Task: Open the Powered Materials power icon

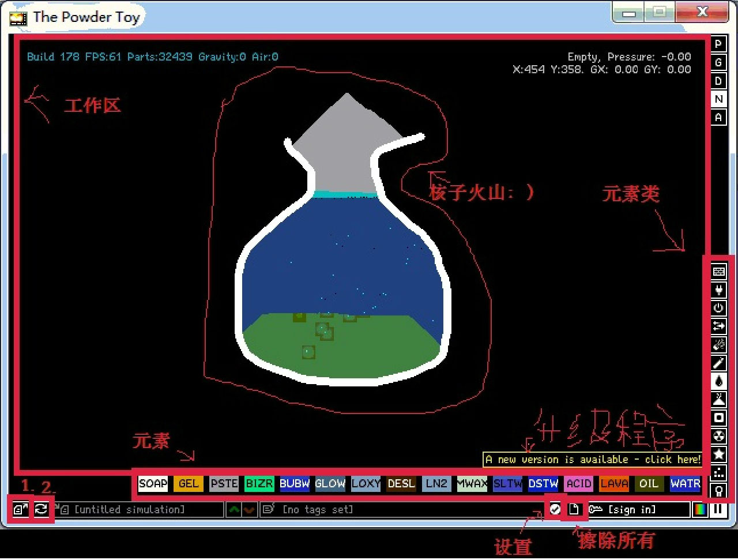Action: (x=718, y=308)
